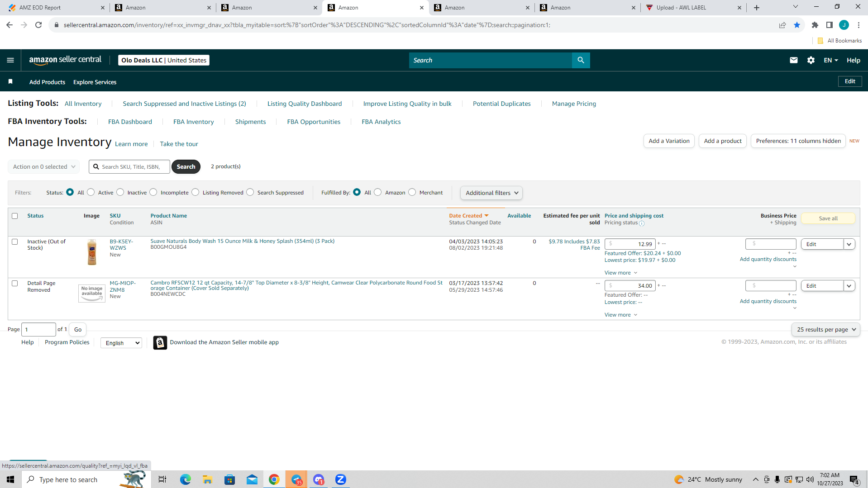The width and height of the screenshot is (868, 488).
Task: Open the Add Products menu item
Action: click(47, 82)
